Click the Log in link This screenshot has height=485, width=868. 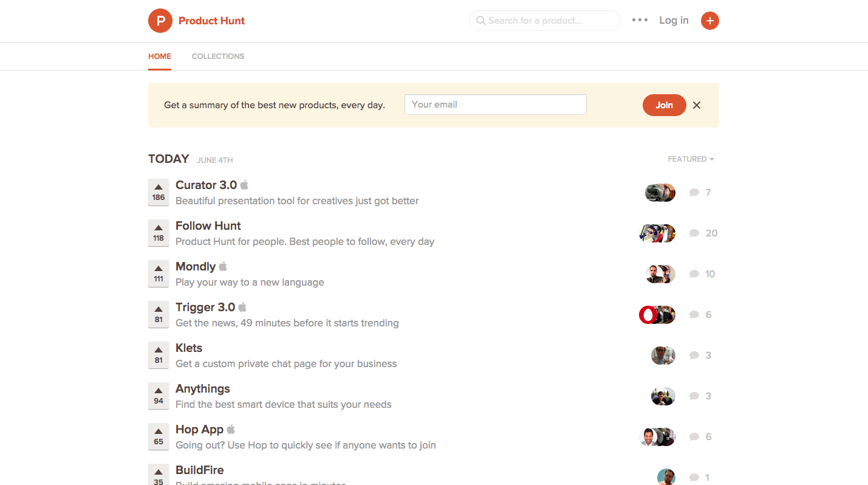click(674, 20)
